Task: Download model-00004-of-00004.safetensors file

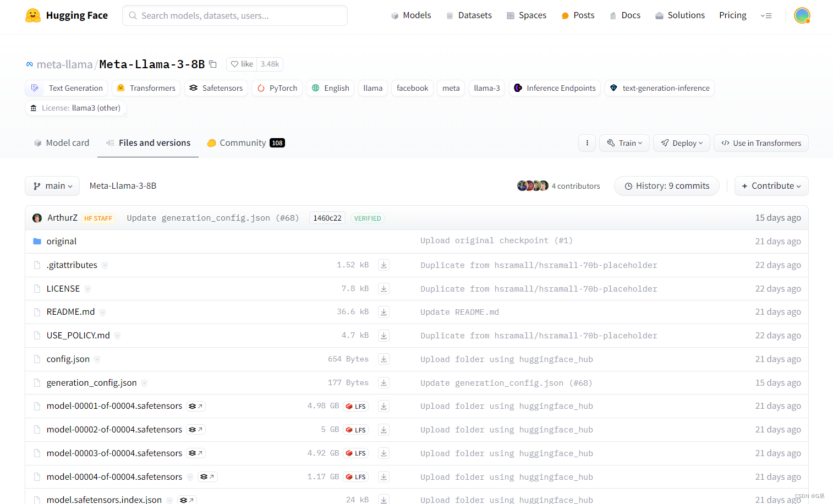Action: (x=384, y=477)
